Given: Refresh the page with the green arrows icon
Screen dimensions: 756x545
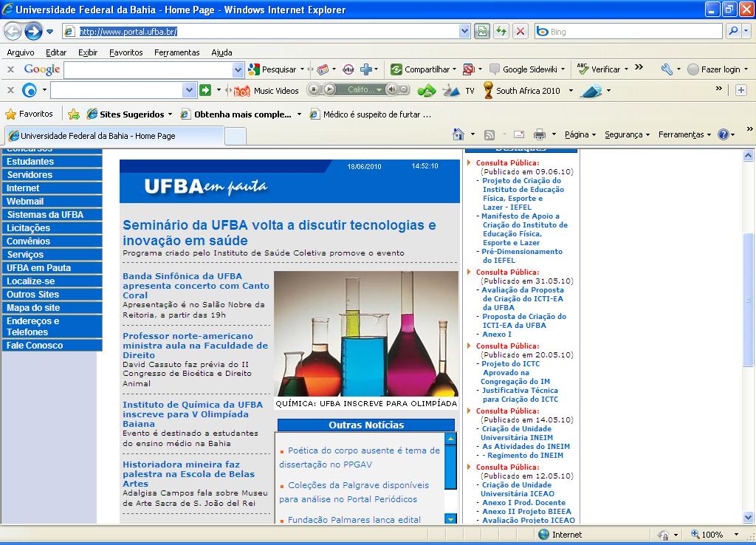Looking at the screenshot, I should click(501, 32).
